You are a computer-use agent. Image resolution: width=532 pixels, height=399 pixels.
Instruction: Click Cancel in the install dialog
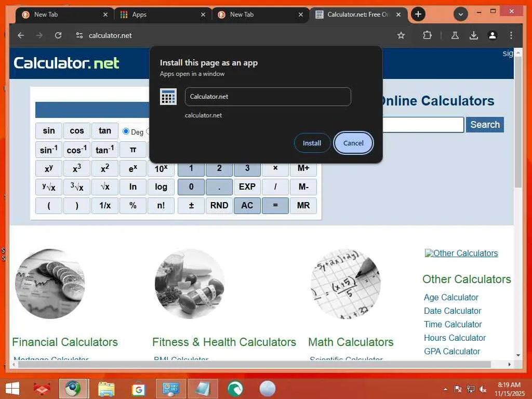pyautogui.click(x=353, y=143)
